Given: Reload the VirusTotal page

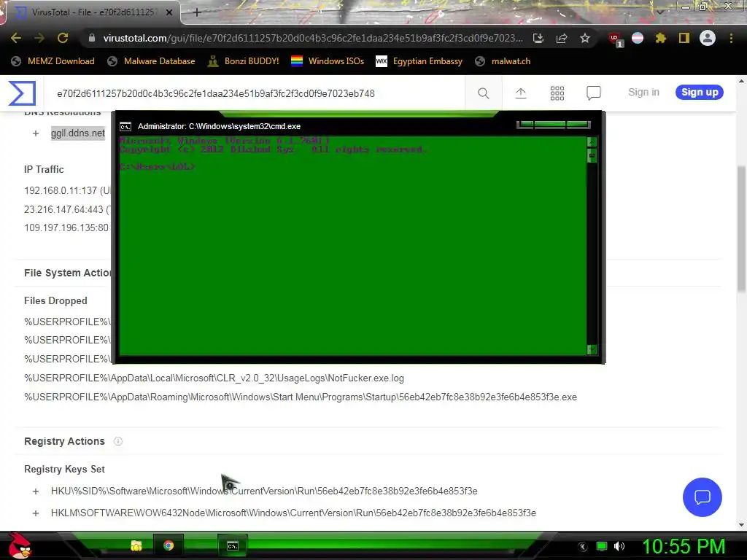Looking at the screenshot, I should pos(63,38).
